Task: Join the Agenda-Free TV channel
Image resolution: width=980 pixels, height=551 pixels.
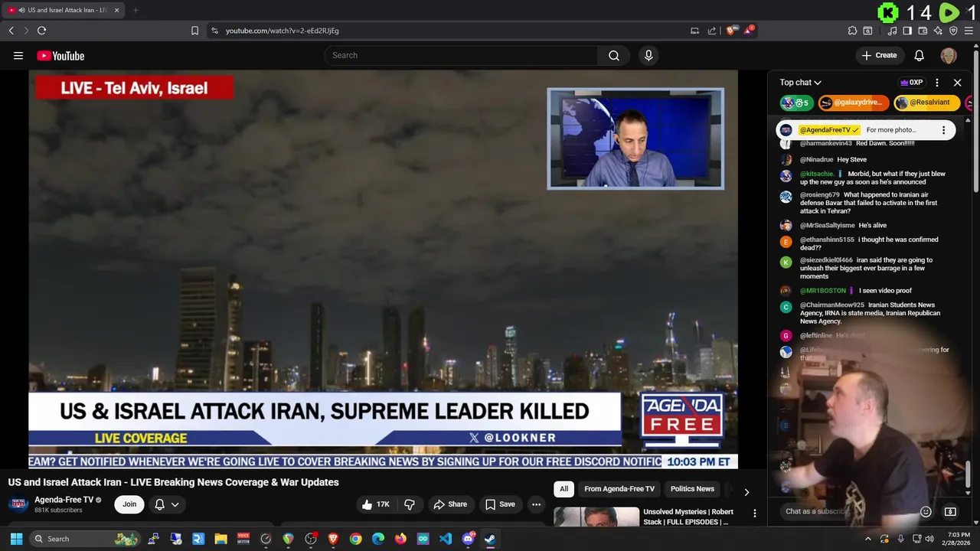Action: (129, 504)
